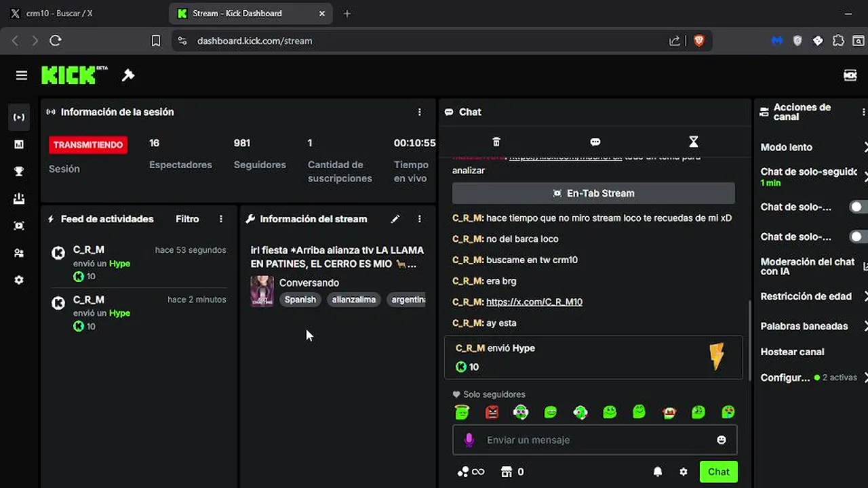Image resolution: width=868 pixels, height=488 pixels.
Task: Open Acciones de canal options menu
Action: coord(863,112)
